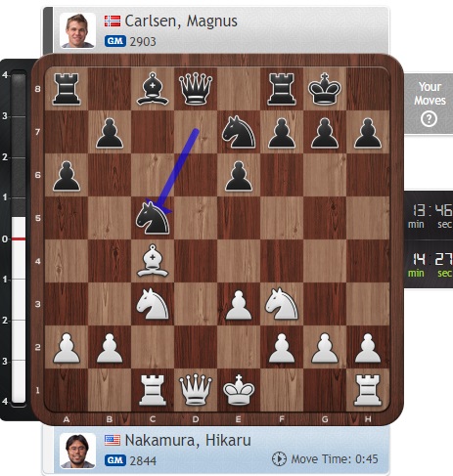Screen dimensions: 453x476
Task: Click the evaluation bar red zero marker
Action: click(x=19, y=239)
